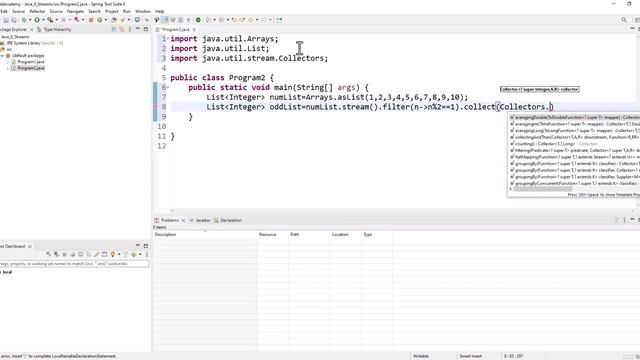Click the green diamond icon in Boot Dashboard
This screenshot has height=360, width=640.
pos(133,254)
